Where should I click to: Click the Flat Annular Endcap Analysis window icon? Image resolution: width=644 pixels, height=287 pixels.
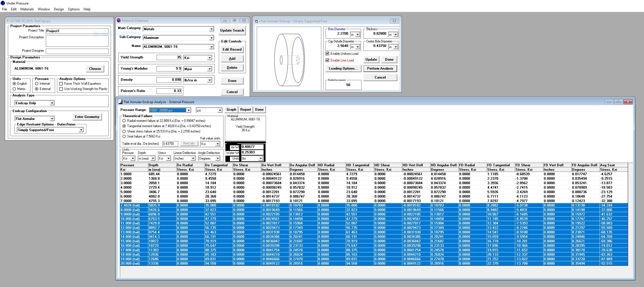coord(120,102)
